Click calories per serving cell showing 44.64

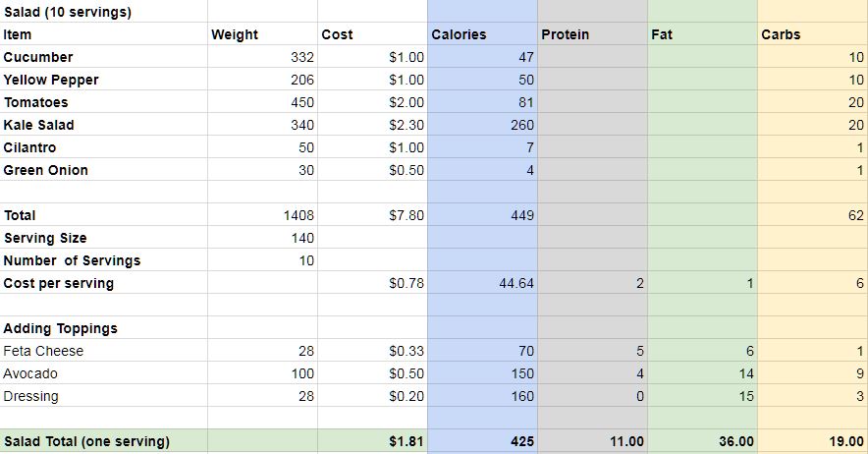(x=482, y=283)
